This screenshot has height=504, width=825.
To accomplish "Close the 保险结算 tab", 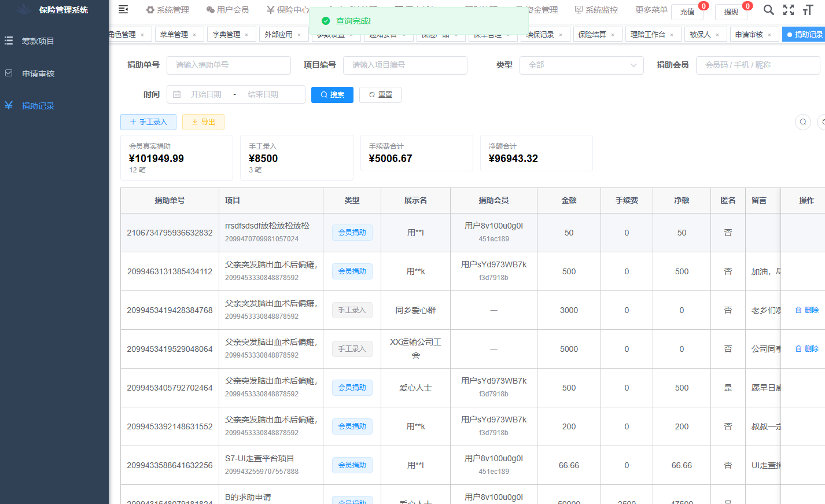I will pos(613,35).
